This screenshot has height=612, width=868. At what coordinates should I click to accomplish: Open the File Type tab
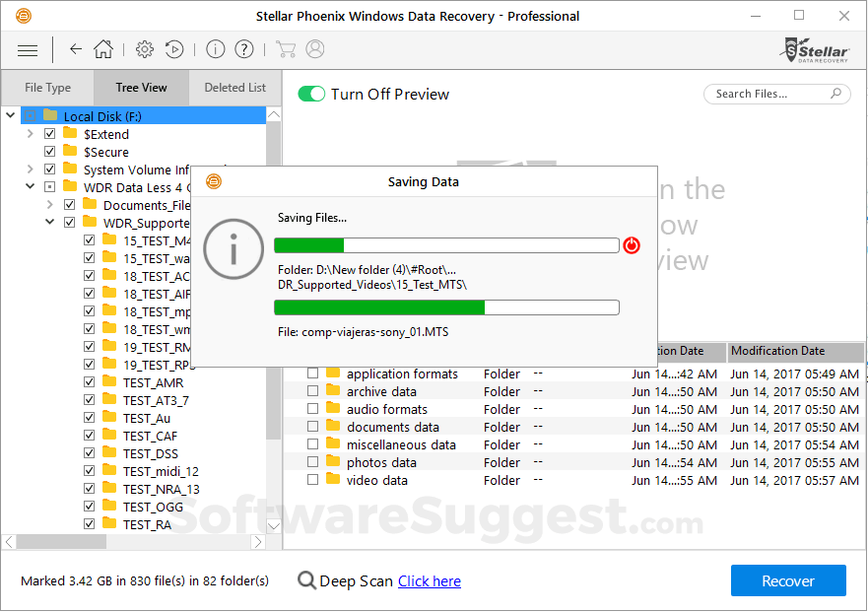click(46, 87)
